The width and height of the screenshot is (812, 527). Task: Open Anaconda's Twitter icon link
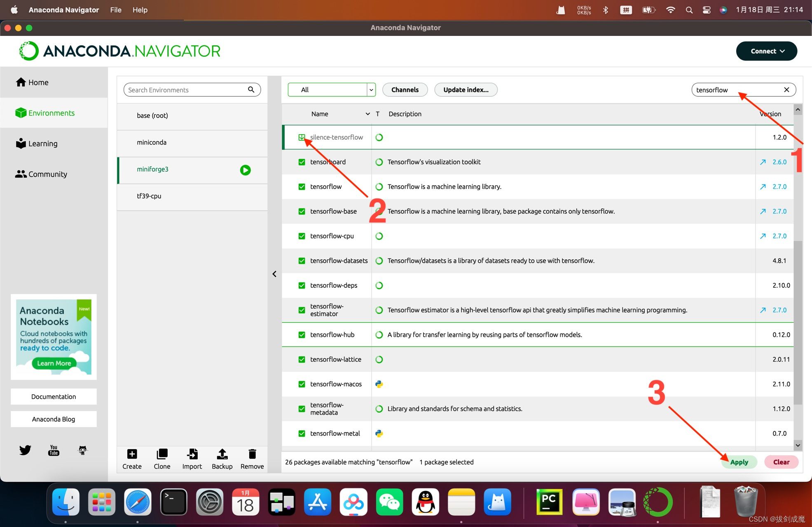click(25, 450)
